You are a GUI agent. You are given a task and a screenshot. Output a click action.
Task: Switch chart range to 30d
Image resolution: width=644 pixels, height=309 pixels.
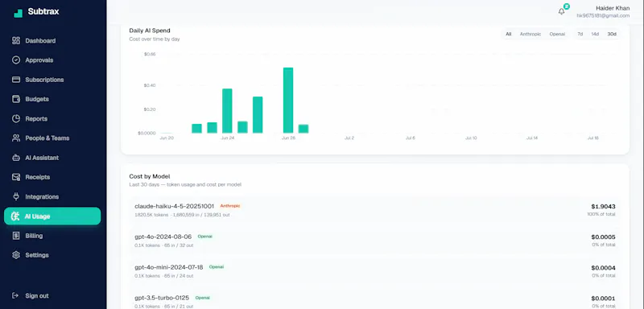click(612, 34)
